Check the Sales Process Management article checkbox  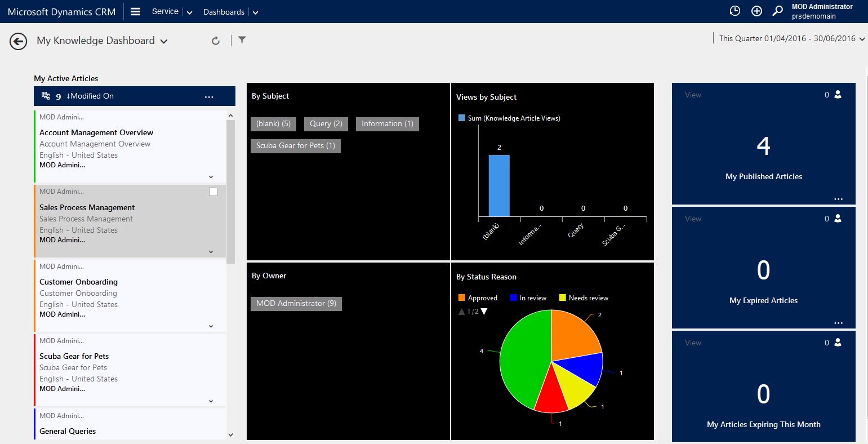pos(213,192)
